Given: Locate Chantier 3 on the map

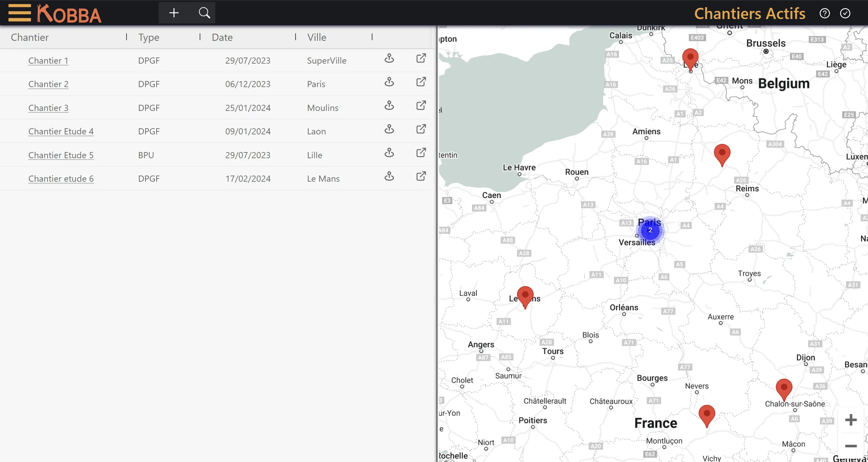Looking at the screenshot, I should coord(389,105).
